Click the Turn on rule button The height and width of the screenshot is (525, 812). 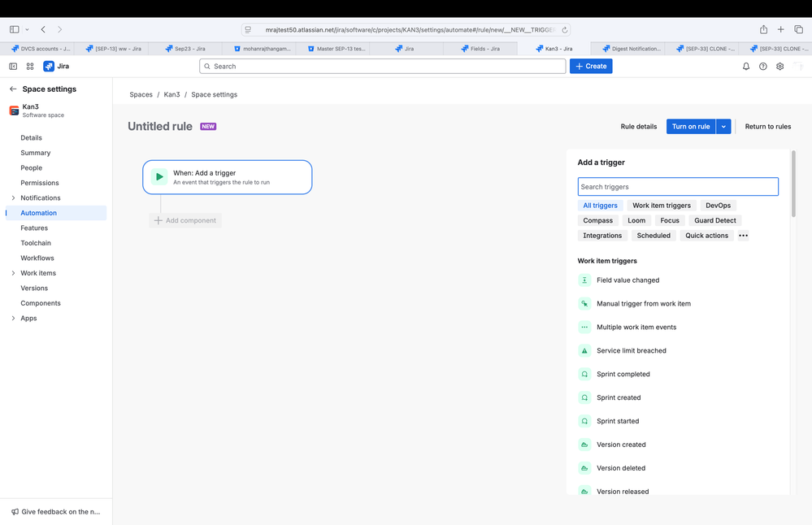(x=691, y=126)
